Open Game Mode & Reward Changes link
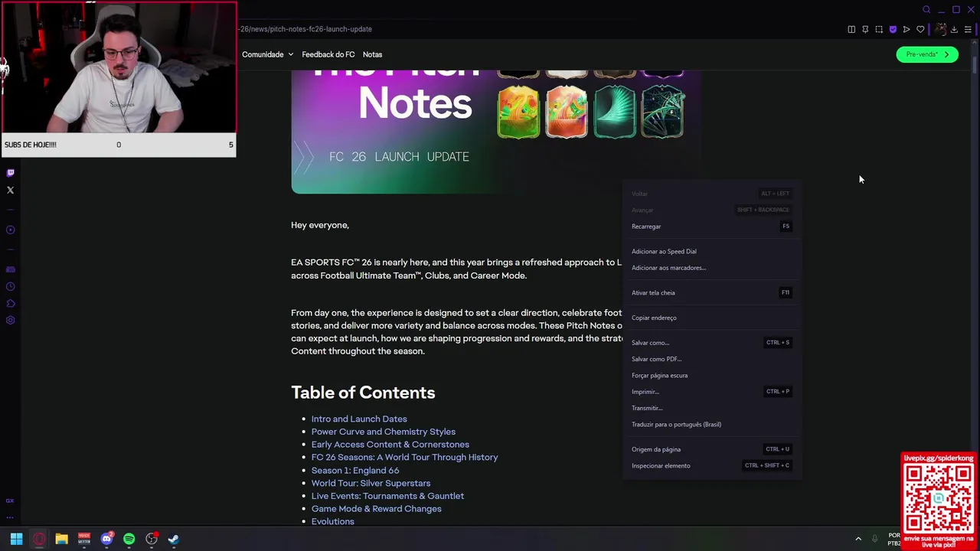 pyautogui.click(x=376, y=509)
